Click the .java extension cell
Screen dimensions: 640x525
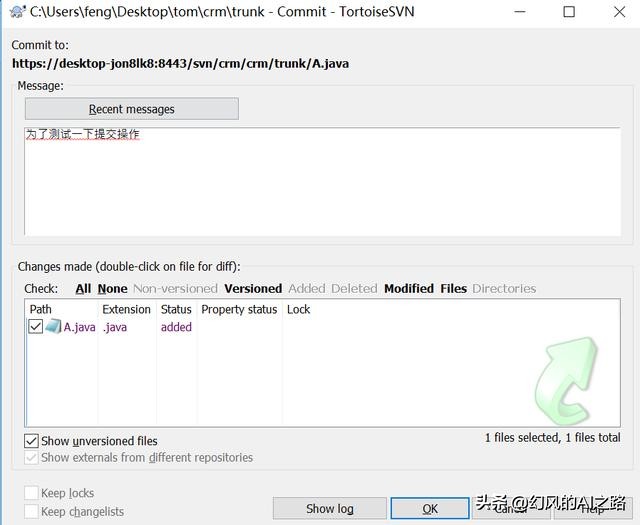(x=115, y=327)
